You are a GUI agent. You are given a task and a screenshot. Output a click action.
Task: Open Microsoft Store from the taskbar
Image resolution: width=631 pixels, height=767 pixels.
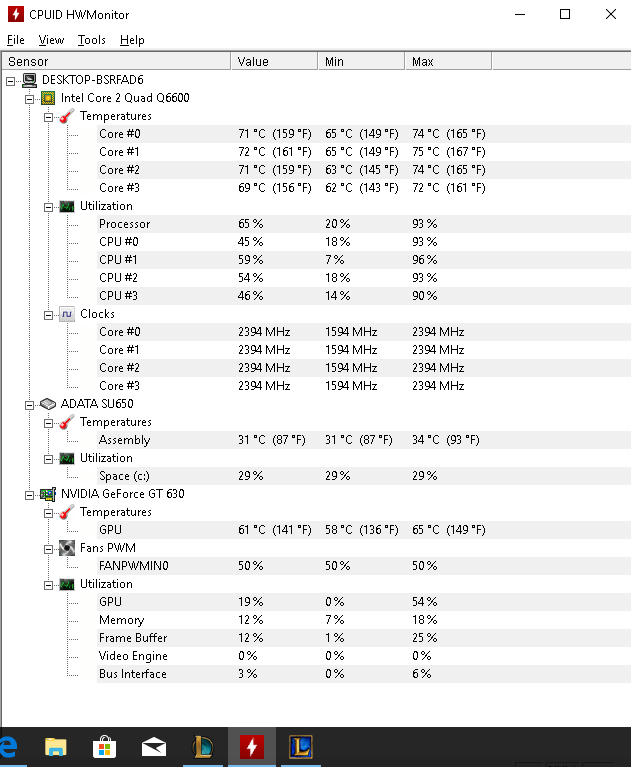pos(105,747)
